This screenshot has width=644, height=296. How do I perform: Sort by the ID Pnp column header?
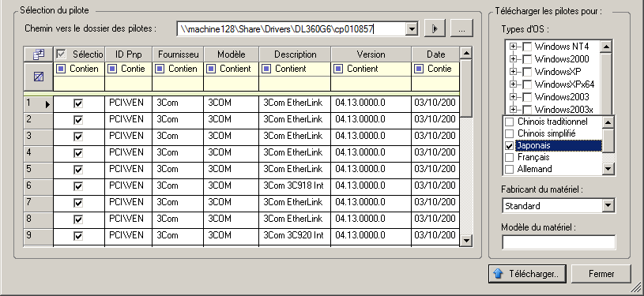(x=128, y=54)
